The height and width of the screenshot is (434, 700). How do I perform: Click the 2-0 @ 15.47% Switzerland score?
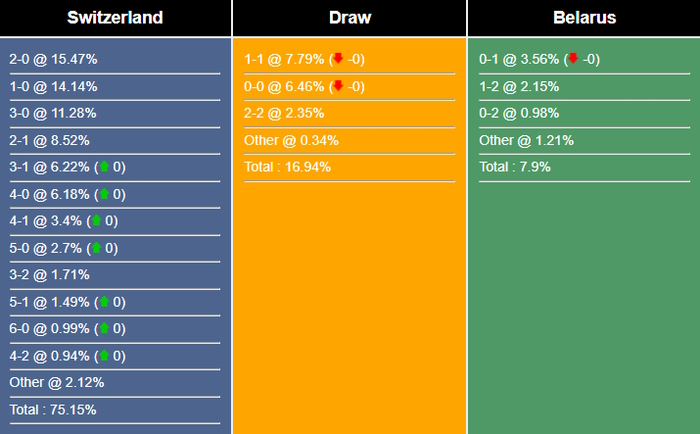point(53,59)
